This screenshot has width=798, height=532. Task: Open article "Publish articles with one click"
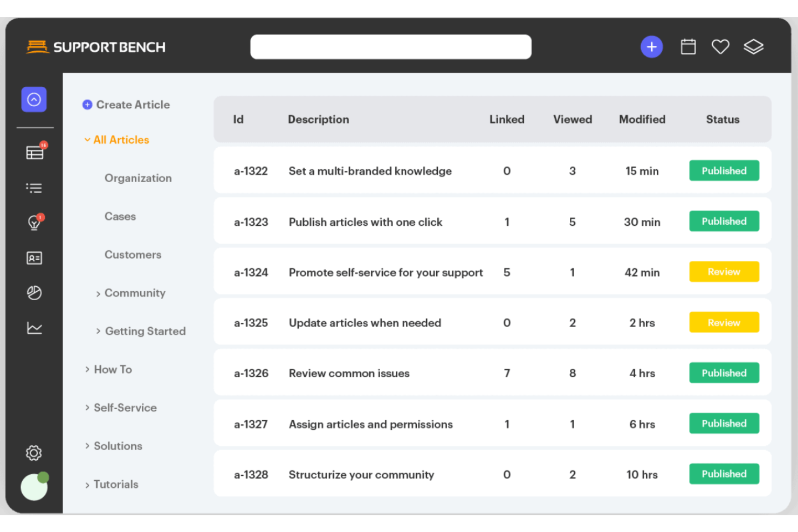(366, 222)
